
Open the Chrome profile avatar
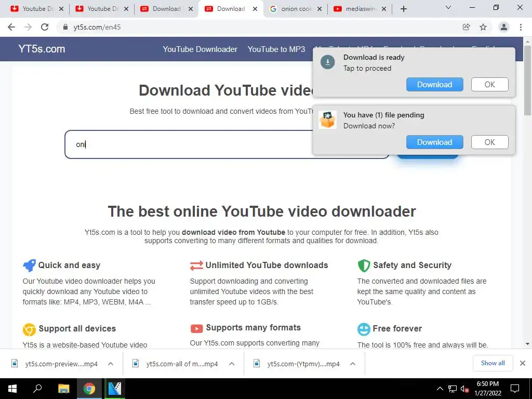pyautogui.click(x=504, y=27)
